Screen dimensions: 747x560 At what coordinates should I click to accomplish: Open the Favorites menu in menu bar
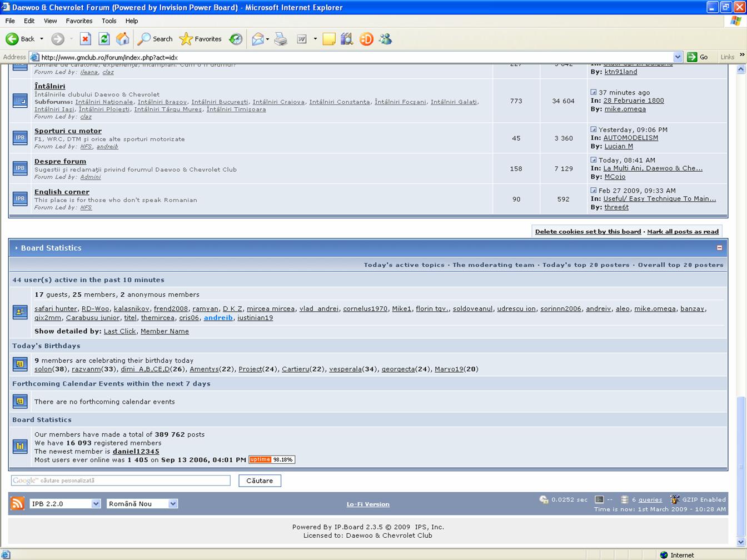pos(79,21)
